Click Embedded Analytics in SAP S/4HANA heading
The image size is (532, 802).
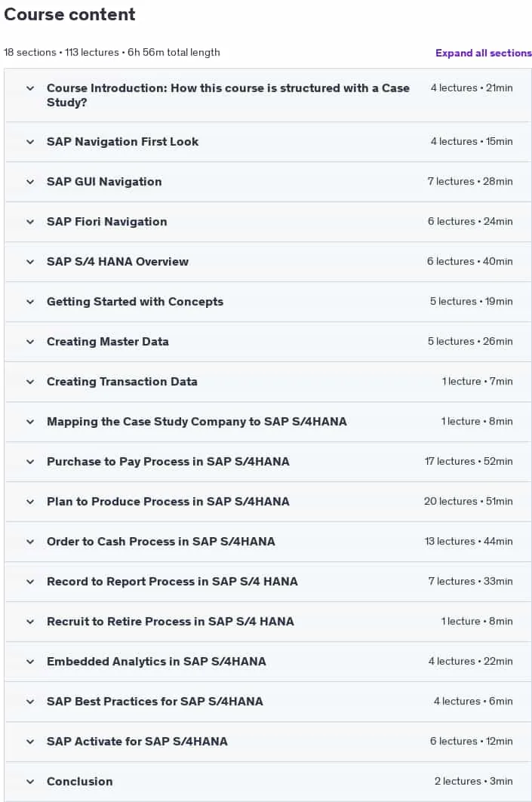[156, 662]
